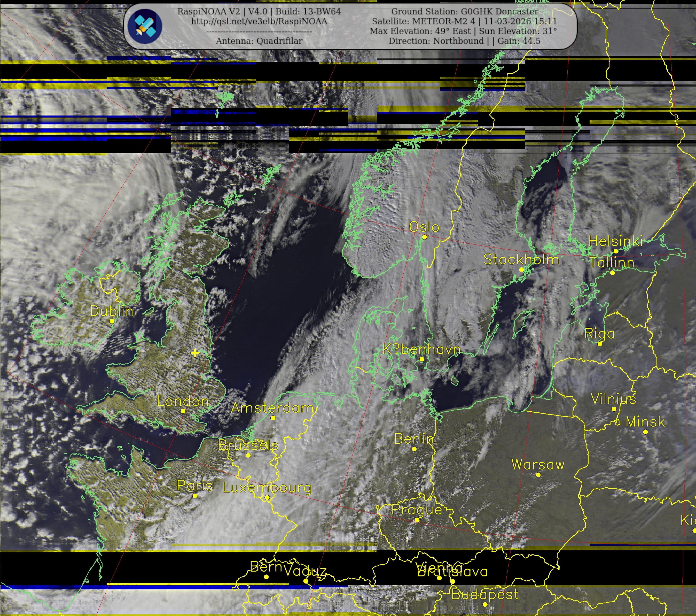Click the Luxembourg city label
Image resolution: width=696 pixels, height=616 pixels.
267,488
